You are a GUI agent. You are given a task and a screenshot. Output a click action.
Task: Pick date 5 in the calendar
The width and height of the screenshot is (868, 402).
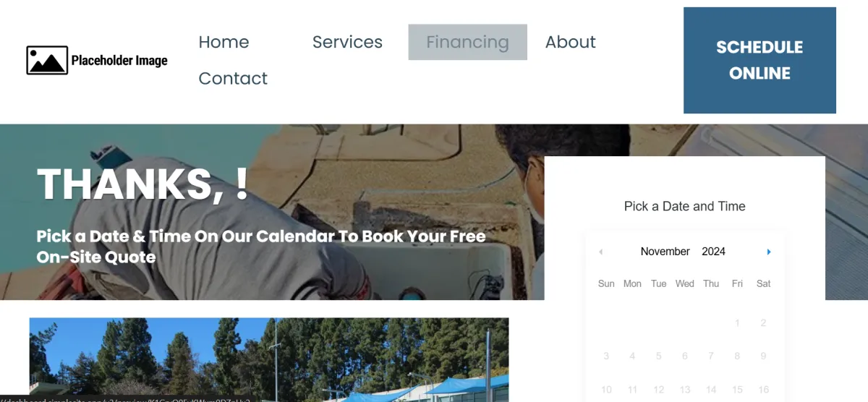(658, 356)
